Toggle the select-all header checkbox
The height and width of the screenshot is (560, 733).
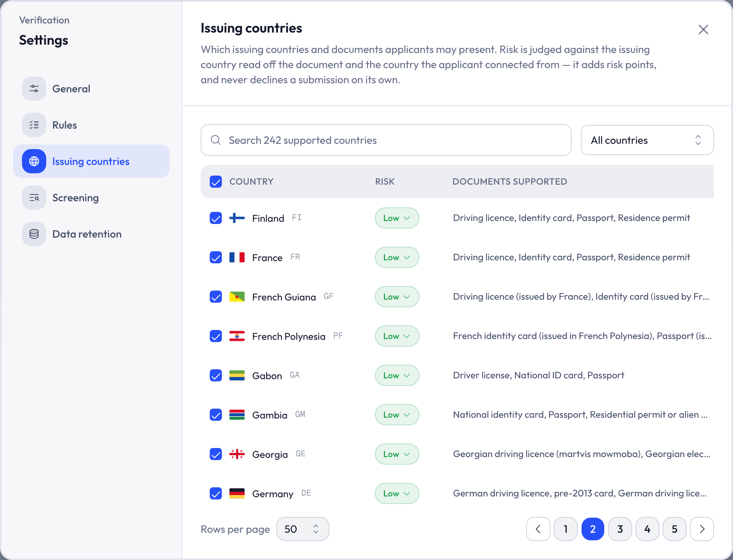tap(216, 182)
